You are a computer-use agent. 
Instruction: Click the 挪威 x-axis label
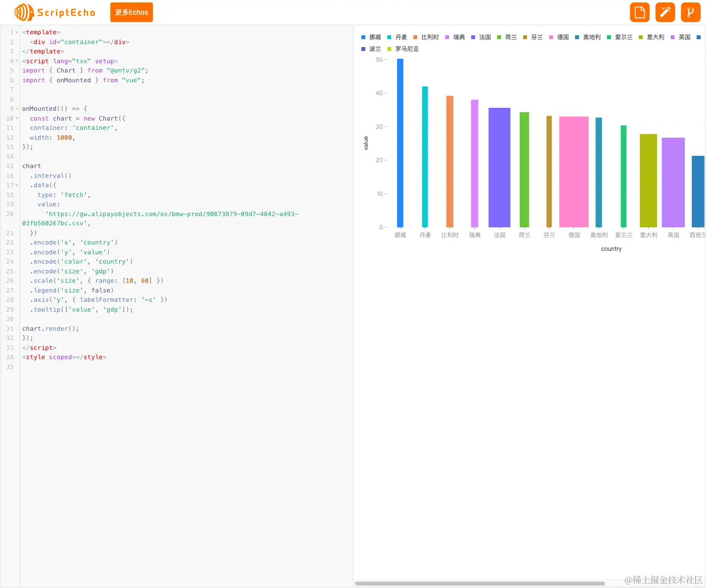[401, 235]
